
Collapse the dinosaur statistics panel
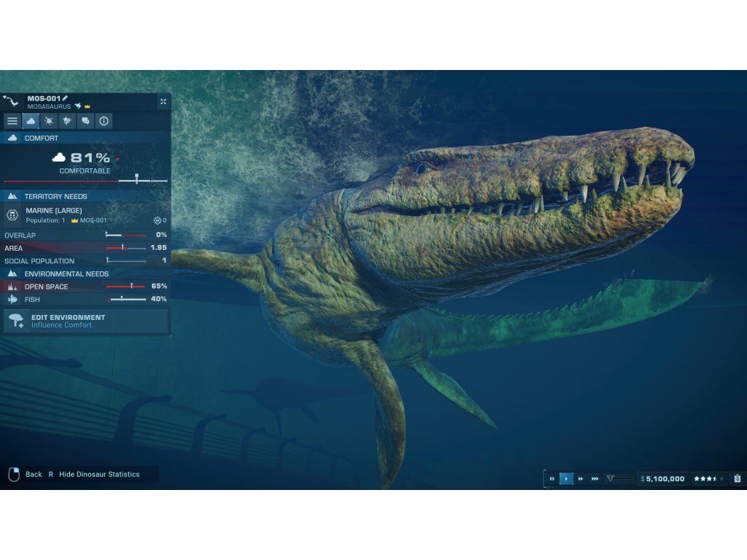(x=163, y=102)
